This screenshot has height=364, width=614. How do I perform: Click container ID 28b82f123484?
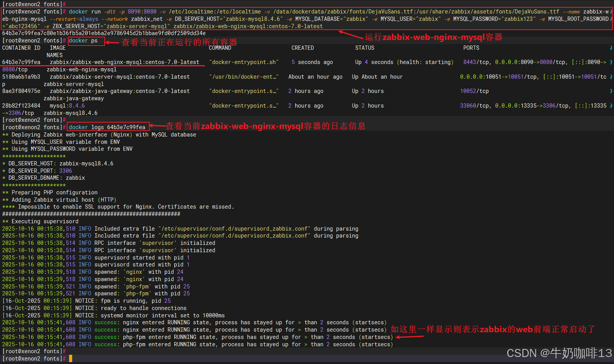21,106
